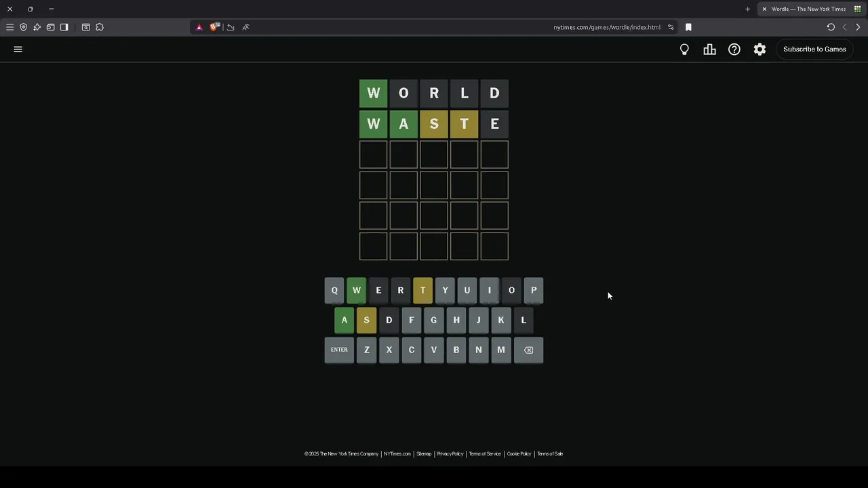The height and width of the screenshot is (488, 868).
Task: Tap the backspace key on game keyboard
Action: [528, 350]
